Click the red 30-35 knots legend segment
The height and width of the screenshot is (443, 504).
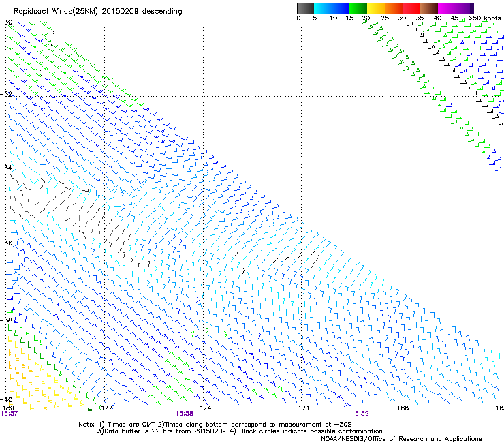[411, 8]
